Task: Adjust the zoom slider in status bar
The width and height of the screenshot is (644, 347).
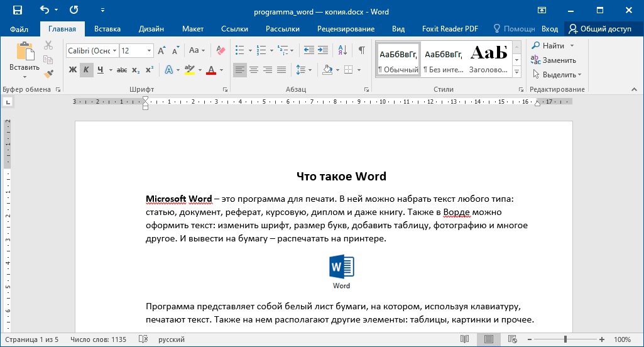Action: (x=565, y=339)
